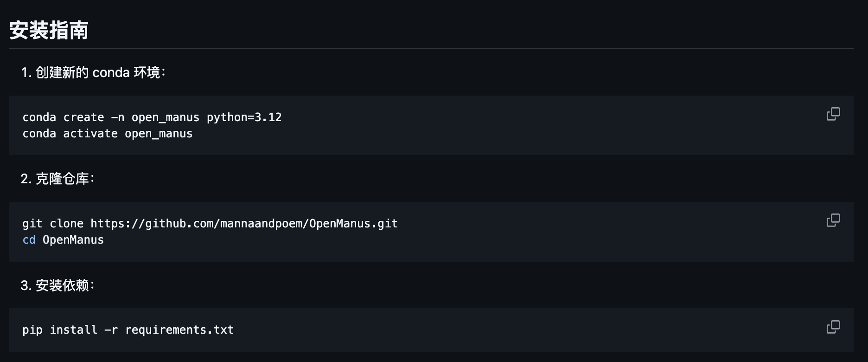
Task: Click the word 'pip' in the last code block
Action: (32, 330)
